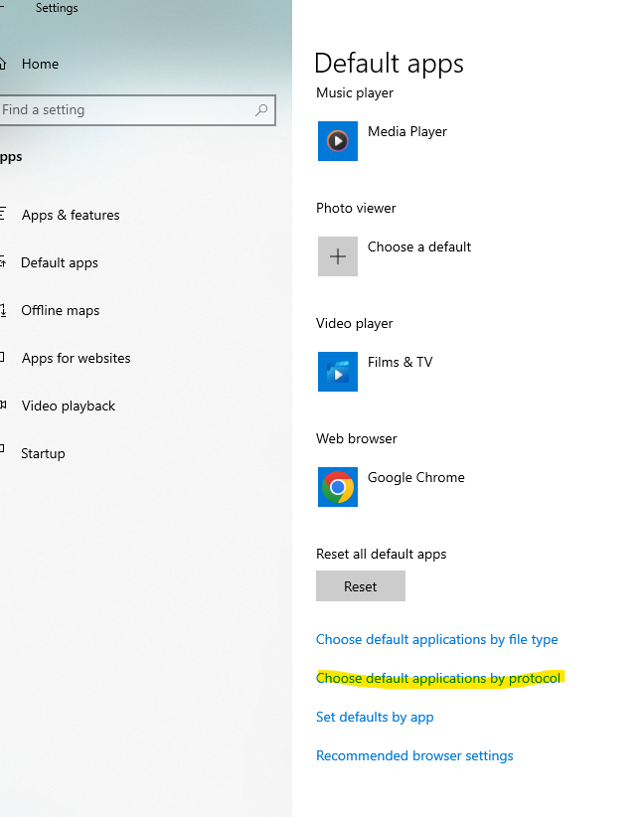
Task: Switch to the Video playback settings
Action: click(x=68, y=406)
